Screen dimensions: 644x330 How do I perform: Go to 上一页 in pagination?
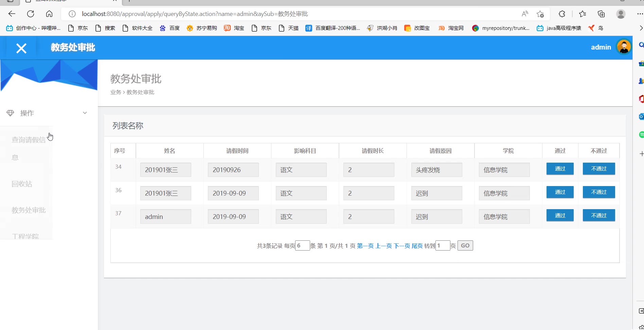point(383,246)
